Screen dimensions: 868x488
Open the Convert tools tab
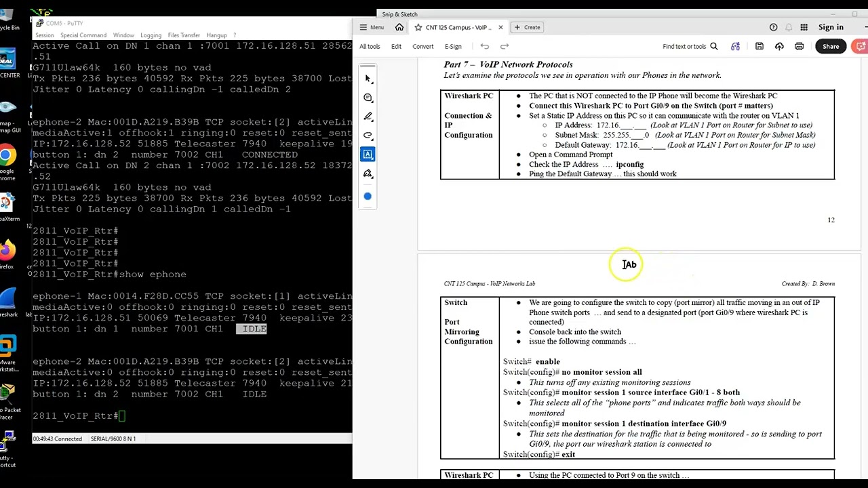[422, 46]
